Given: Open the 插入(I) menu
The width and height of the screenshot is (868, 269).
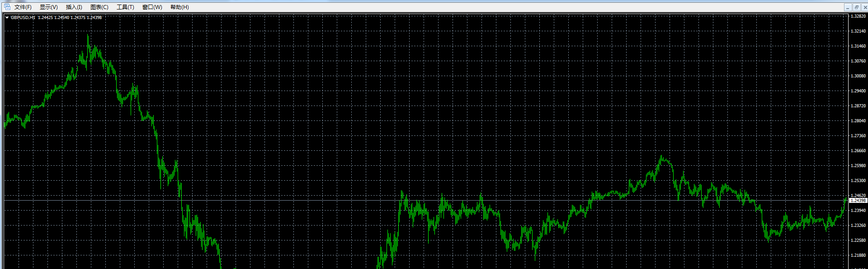Looking at the screenshot, I should point(74,7).
